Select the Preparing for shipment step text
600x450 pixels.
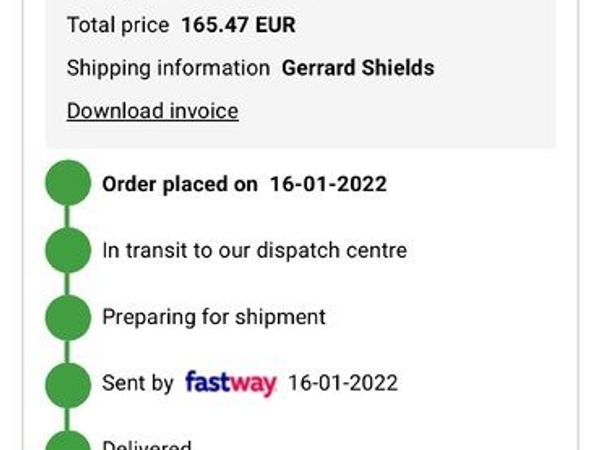[214, 317]
